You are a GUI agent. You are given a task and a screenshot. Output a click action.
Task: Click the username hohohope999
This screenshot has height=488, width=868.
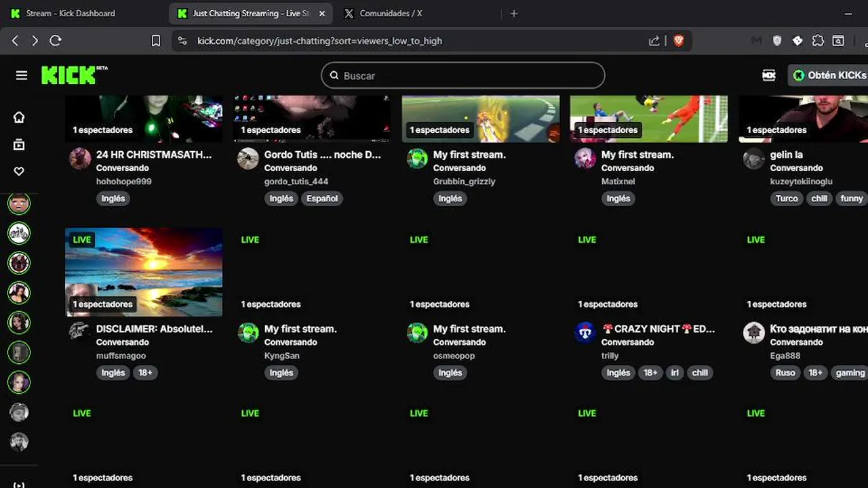point(123,182)
